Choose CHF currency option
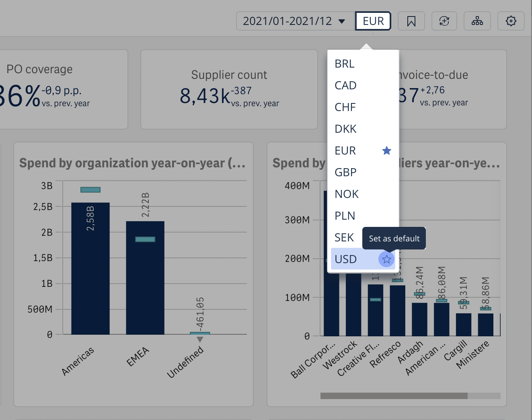The image size is (532, 420). [345, 107]
